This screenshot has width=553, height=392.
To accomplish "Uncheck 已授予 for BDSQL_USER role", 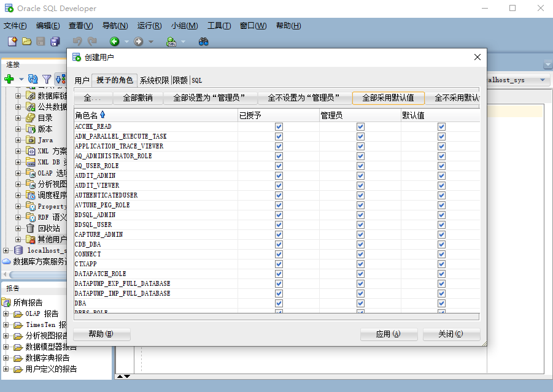I will 279,225.
